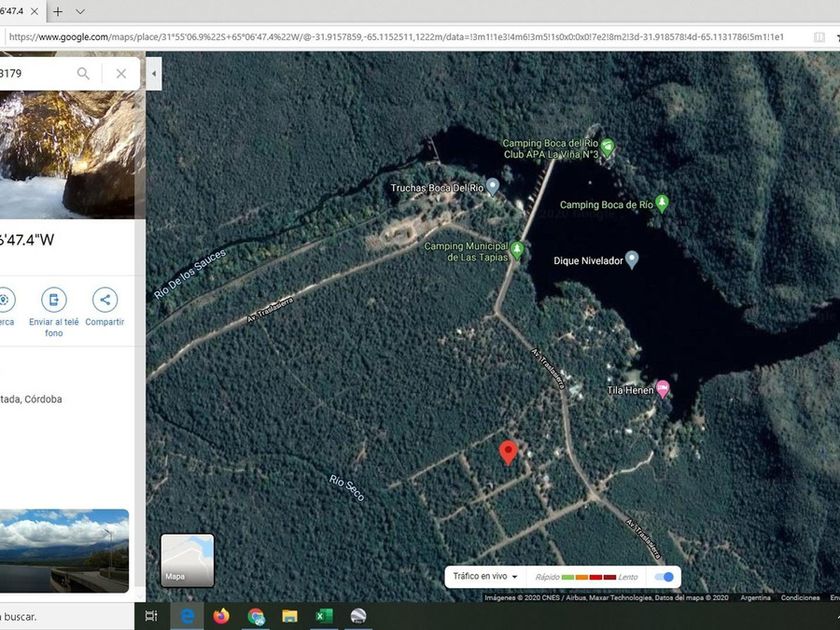The width and height of the screenshot is (840, 630).
Task: Click the Dique Nivelador map marker
Action: point(631,260)
